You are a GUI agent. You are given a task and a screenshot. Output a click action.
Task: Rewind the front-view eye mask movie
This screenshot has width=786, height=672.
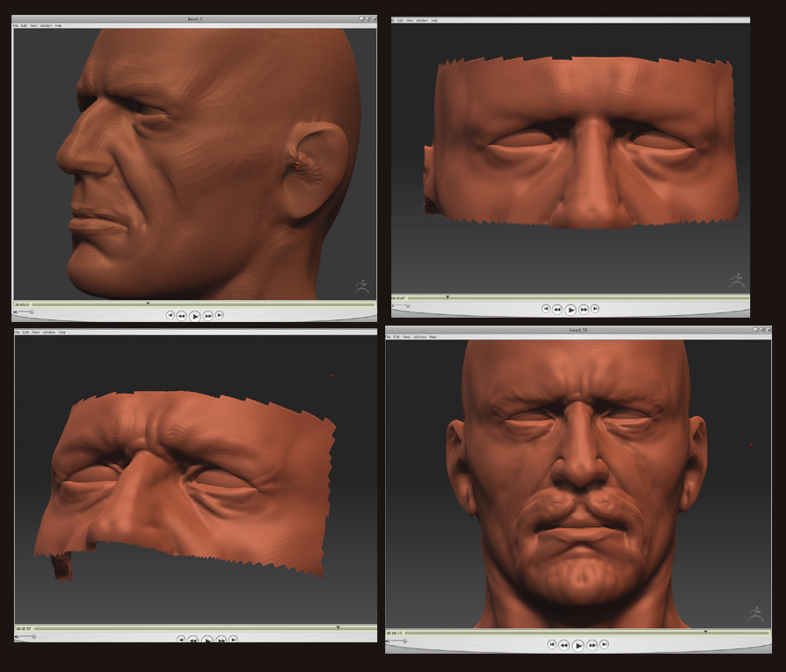tap(557, 310)
